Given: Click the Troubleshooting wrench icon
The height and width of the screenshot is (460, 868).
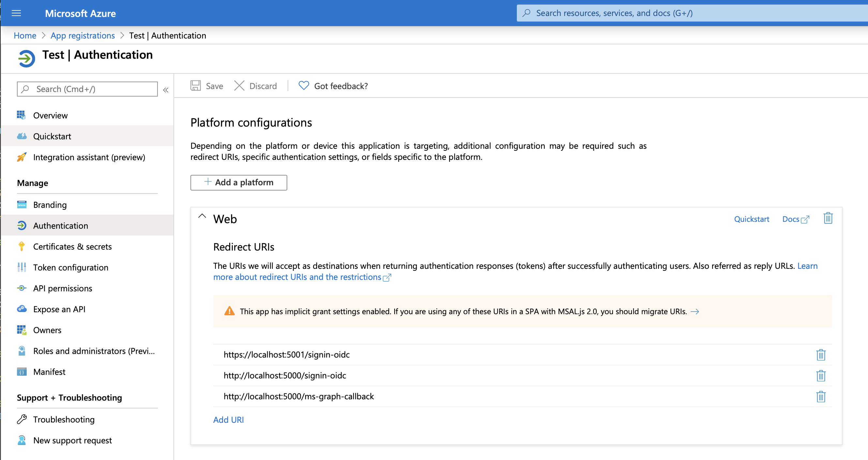Looking at the screenshot, I should [x=22, y=419].
